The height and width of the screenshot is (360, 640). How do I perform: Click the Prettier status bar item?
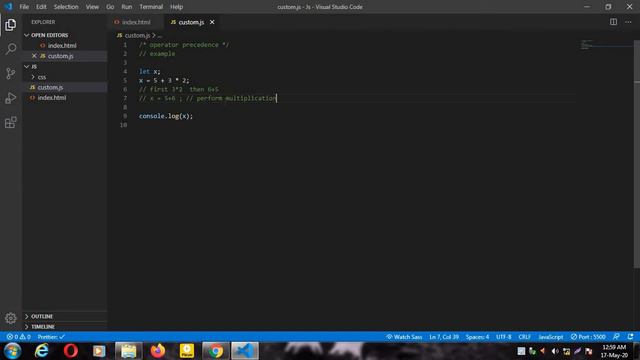tap(51, 337)
